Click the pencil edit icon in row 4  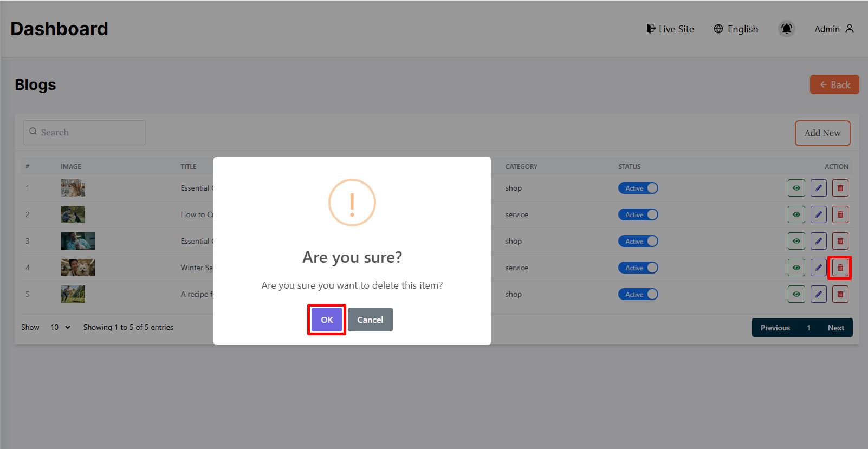pyautogui.click(x=818, y=268)
